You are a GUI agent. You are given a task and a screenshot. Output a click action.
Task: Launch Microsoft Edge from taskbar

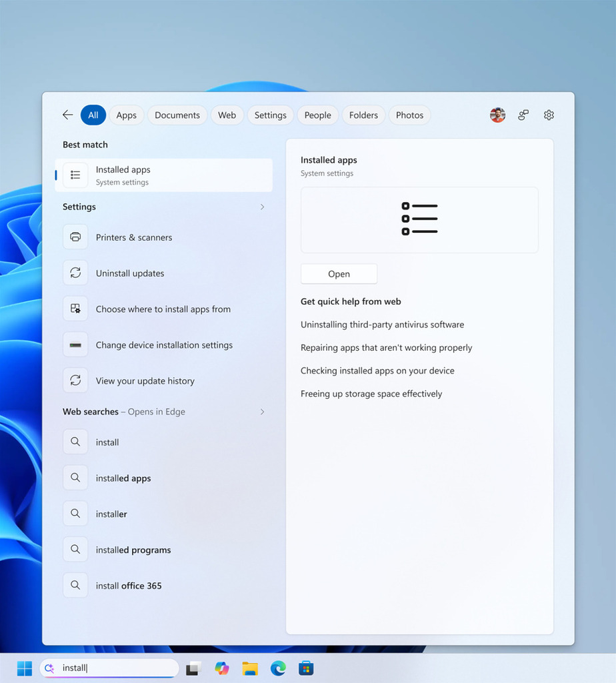(x=278, y=668)
